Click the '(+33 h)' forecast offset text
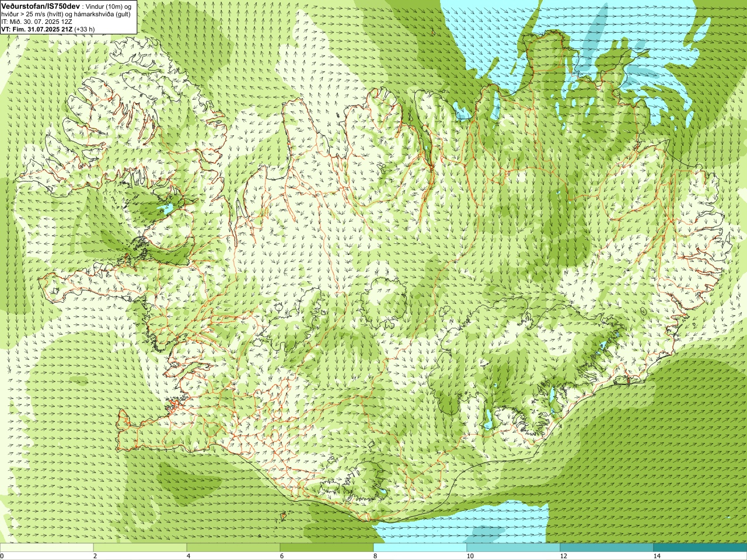The width and height of the screenshot is (747, 560). 85,29
